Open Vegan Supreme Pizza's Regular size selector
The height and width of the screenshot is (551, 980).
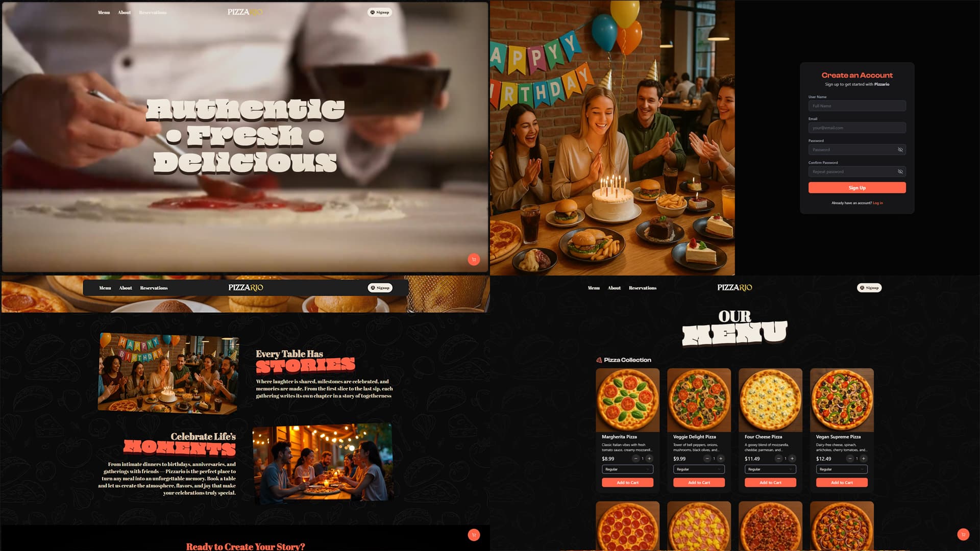pos(842,469)
